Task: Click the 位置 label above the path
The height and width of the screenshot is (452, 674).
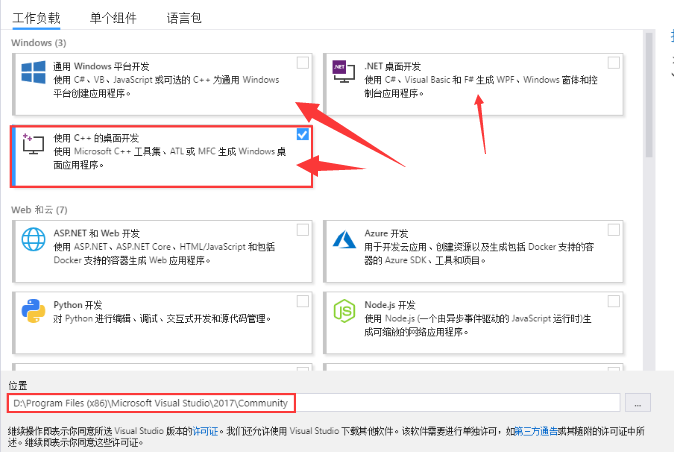Action: 18,385
